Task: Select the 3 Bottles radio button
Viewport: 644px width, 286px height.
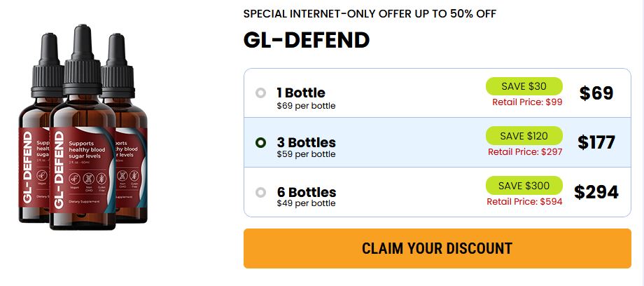Action: pyautogui.click(x=261, y=142)
